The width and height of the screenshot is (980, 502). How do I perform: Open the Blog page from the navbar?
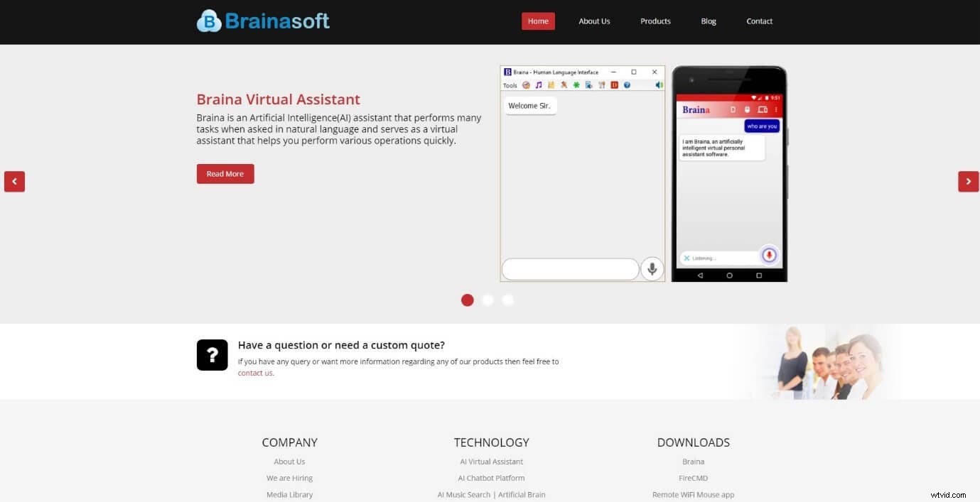pyautogui.click(x=708, y=21)
